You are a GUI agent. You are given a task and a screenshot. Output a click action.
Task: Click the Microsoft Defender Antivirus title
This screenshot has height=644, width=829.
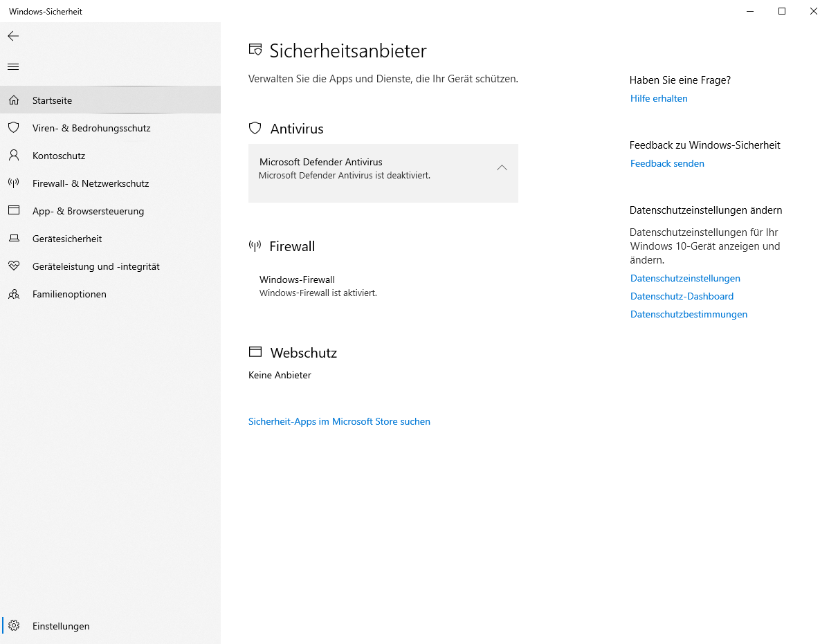click(321, 162)
